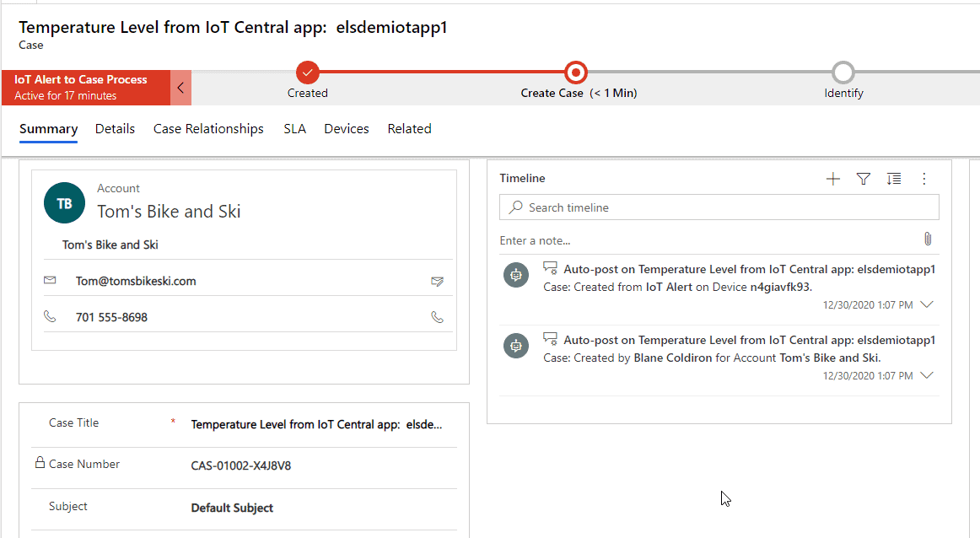
Task: Click the phone number 701 555-8698
Action: (111, 317)
